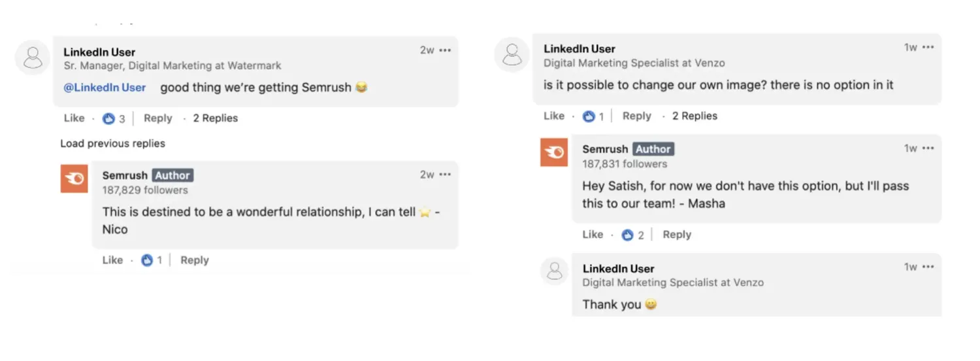980x361 pixels.
Task: Reply to the 'change our own image' comment
Action: [x=637, y=116]
